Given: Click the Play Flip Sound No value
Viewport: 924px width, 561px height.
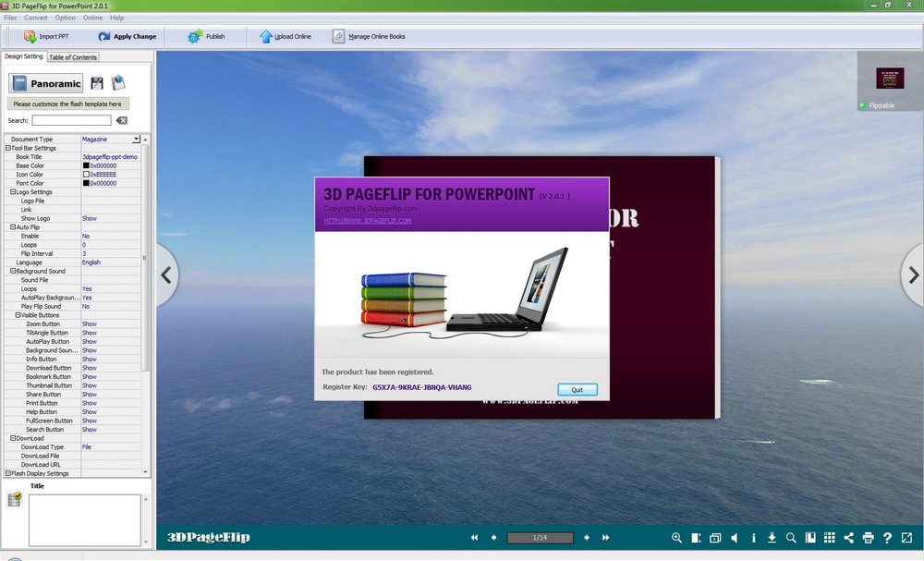Looking at the screenshot, I should pyautogui.click(x=86, y=307).
